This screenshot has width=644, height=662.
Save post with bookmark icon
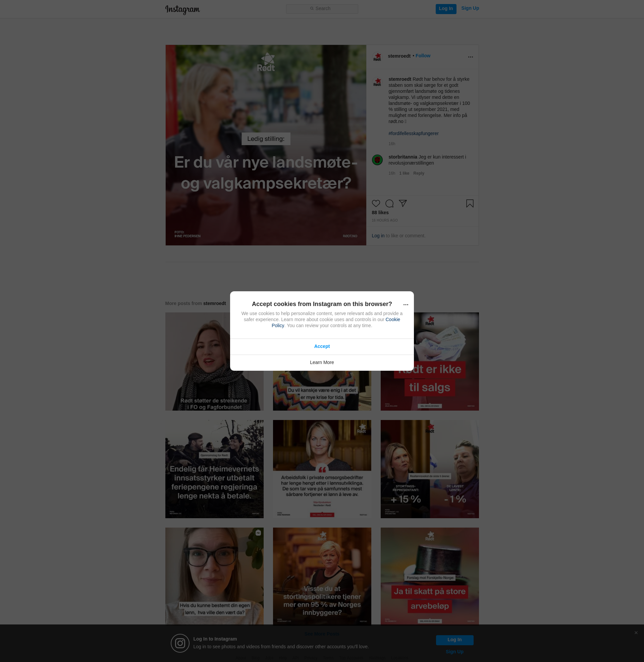click(470, 203)
